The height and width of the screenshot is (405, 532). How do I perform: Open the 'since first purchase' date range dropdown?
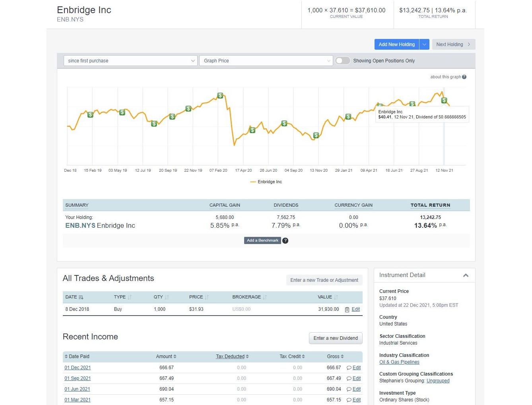point(131,61)
